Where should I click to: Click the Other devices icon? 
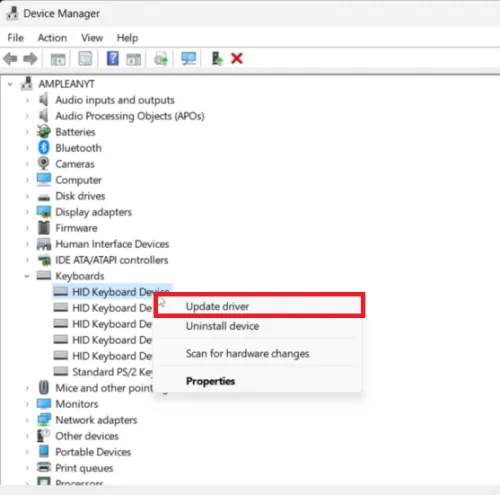[44, 436]
